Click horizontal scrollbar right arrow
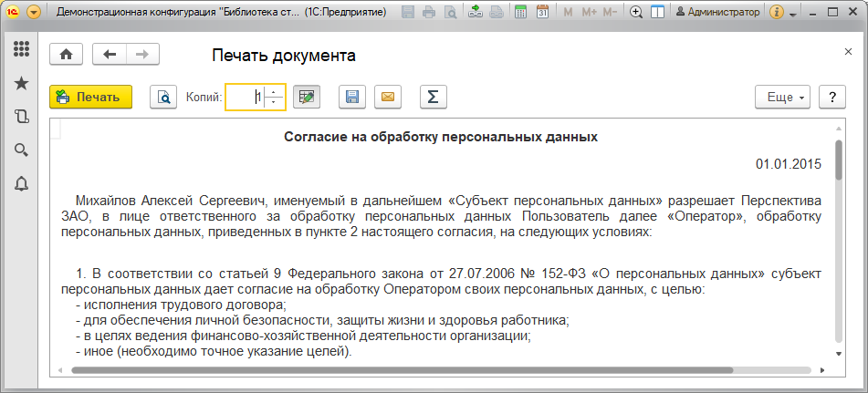The height and width of the screenshot is (393, 868). [x=822, y=370]
